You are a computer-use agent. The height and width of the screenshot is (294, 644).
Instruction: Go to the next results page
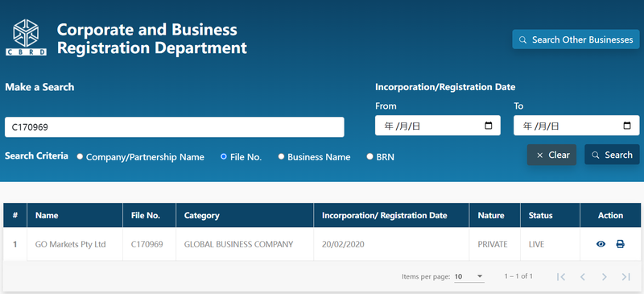coord(604,277)
